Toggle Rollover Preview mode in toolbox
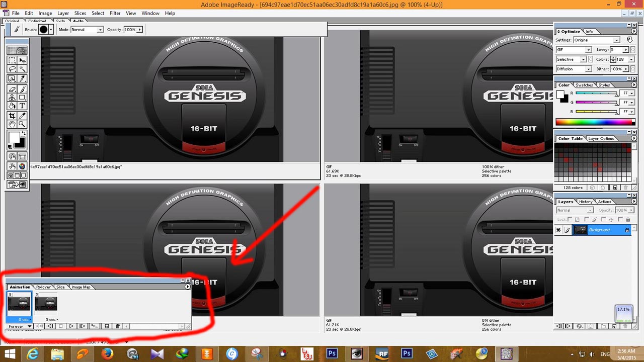Viewport: 644px width, 362px height. [12, 166]
